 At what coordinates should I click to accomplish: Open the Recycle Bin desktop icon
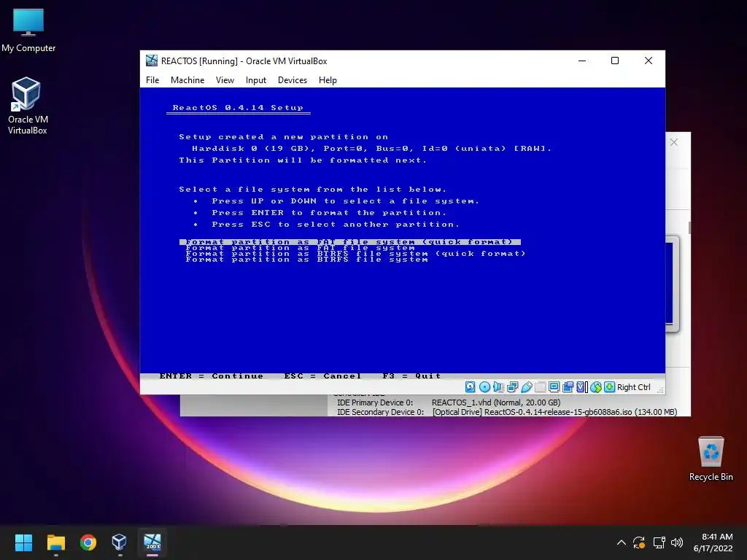coord(711,459)
